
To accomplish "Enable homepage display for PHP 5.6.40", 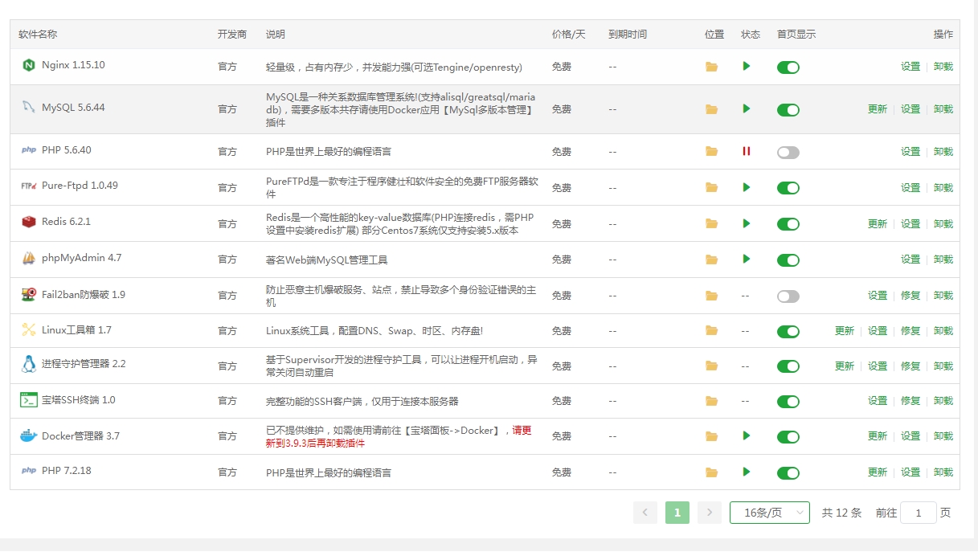I will pos(788,153).
